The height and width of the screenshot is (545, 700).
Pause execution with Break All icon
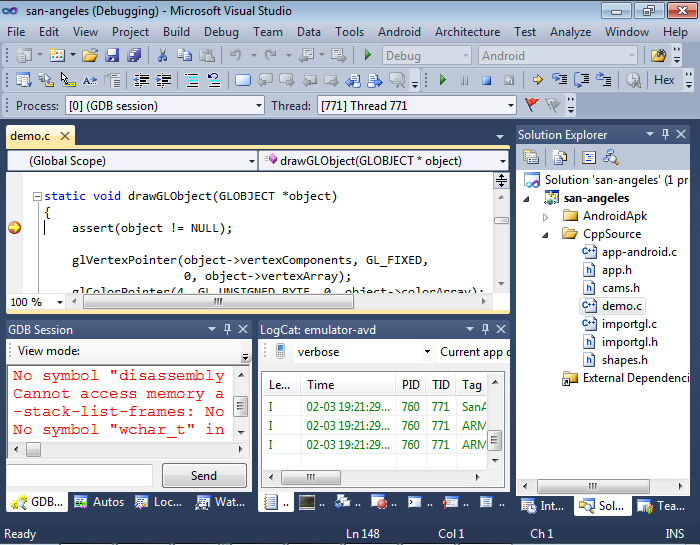click(465, 80)
